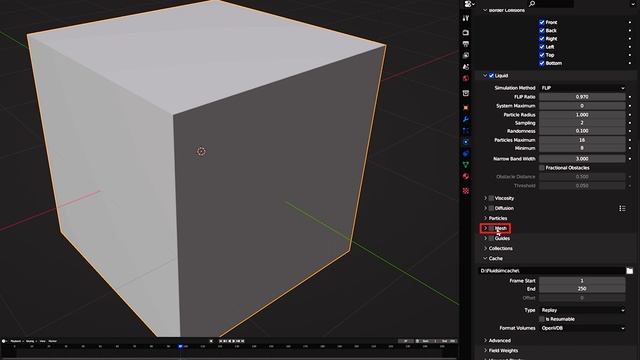Enable the Diffusion checkbox
The width and height of the screenshot is (640, 360).
point(491,208)
